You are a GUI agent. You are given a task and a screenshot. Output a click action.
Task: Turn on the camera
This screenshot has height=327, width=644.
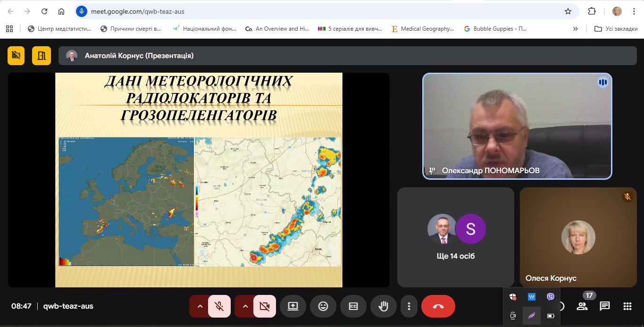(265, 306)
